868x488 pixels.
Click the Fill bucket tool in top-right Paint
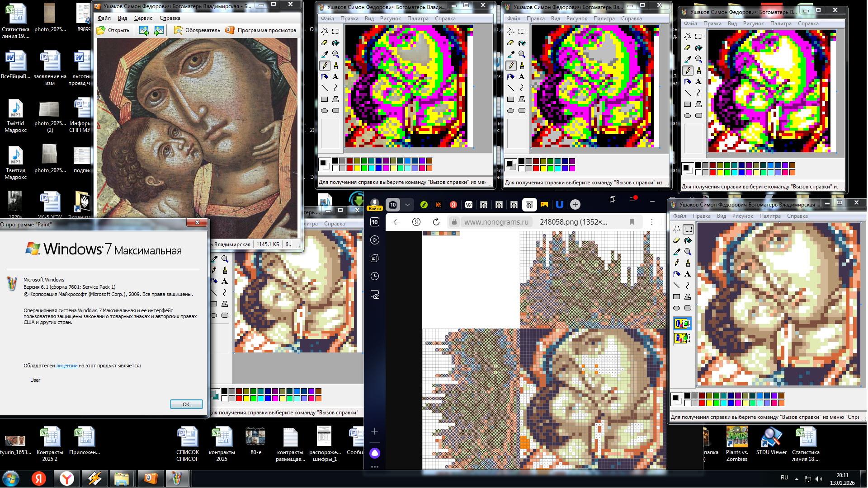click(698, 48)
